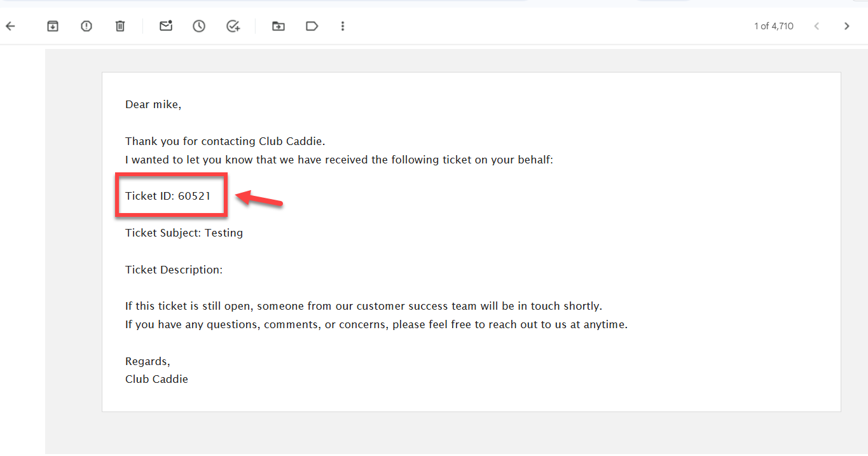Image resolution: width=868 pixels, height=456 pixels.
Task: Go back to inbox with back arrow
Action: click(x=10, y=26)
